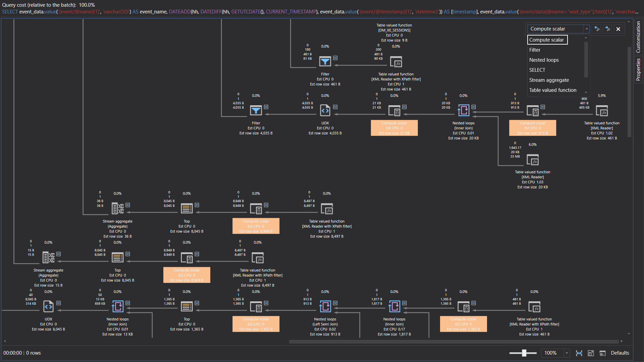
Task: Zoom the plan to fit the window
Action: coord(591,353)
